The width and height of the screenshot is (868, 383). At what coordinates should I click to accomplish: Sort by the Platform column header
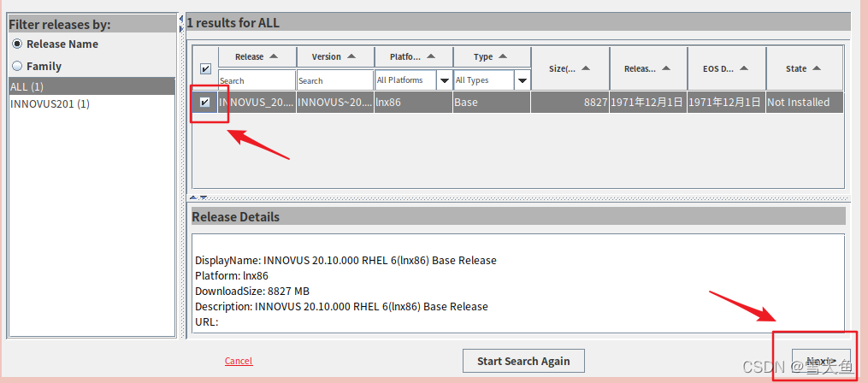(x=414, y=57)
